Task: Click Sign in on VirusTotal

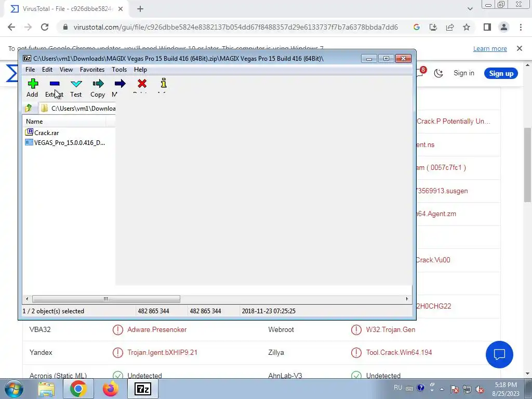Action: [x=464, y=73]
